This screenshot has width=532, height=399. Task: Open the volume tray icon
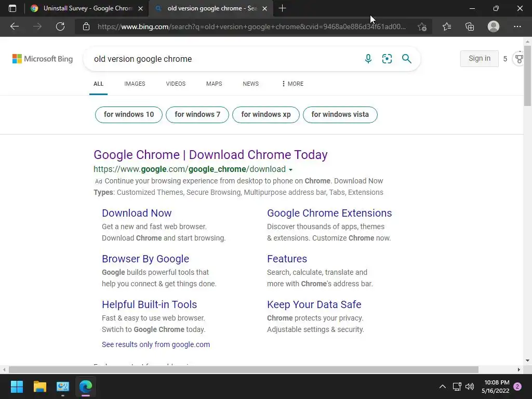point(470,387)
